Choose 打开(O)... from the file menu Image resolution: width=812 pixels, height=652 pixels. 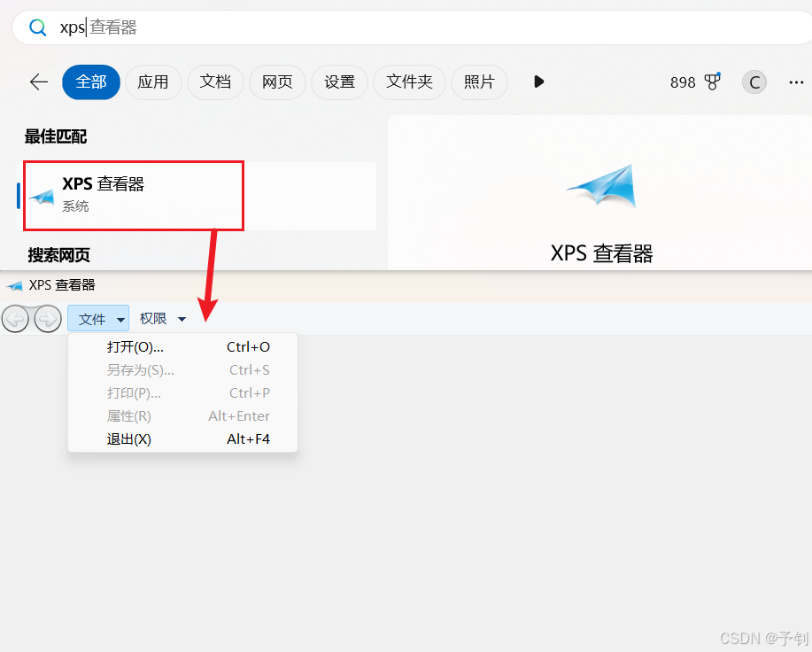[x=182, y=347]
